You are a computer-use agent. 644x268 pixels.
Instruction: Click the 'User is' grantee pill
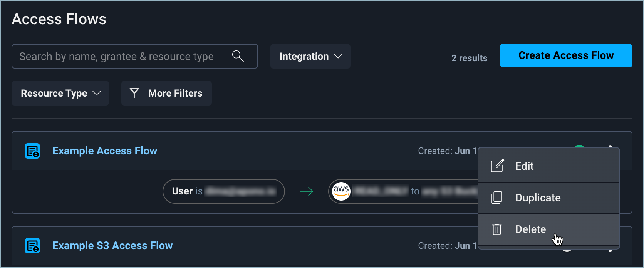pyautogui.click(x=223, y=191)
